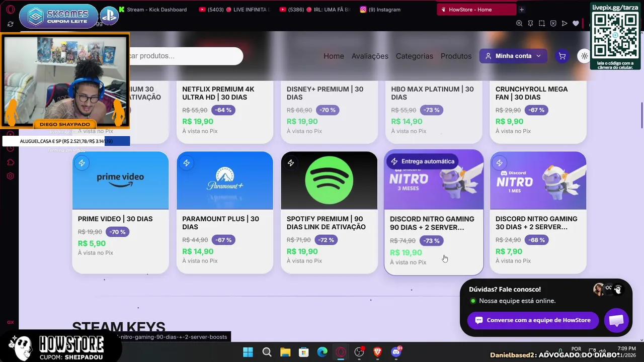Click the zoom magnifier toolbar icon

coord(519,23)
